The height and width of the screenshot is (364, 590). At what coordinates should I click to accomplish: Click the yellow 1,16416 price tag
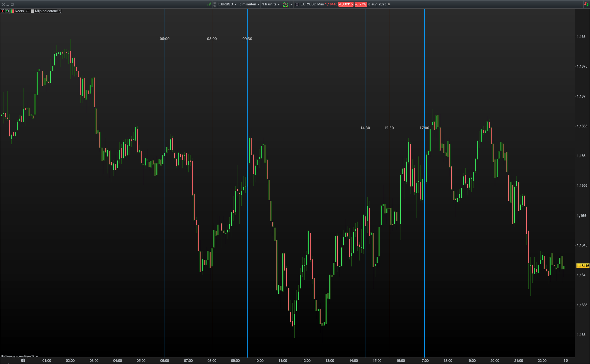tap(583, 266)
